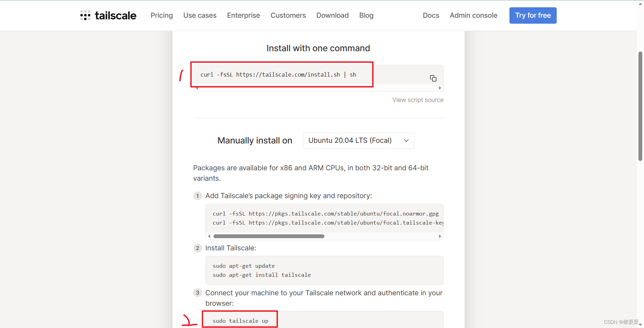
Task: Open the Admin console link
Action: [x=473, y=15]
